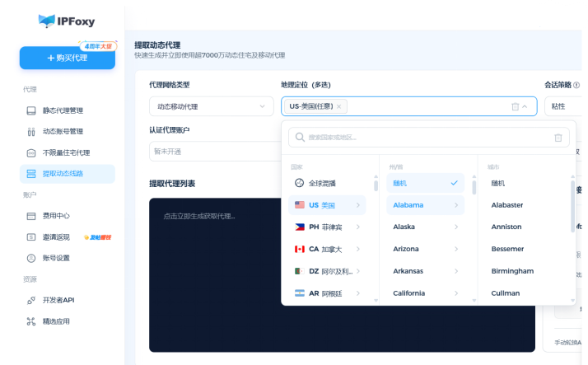Choose Birmingham from the city list
Image resolution: width=588 pixels, height=365 pixels.
[512, 271]
